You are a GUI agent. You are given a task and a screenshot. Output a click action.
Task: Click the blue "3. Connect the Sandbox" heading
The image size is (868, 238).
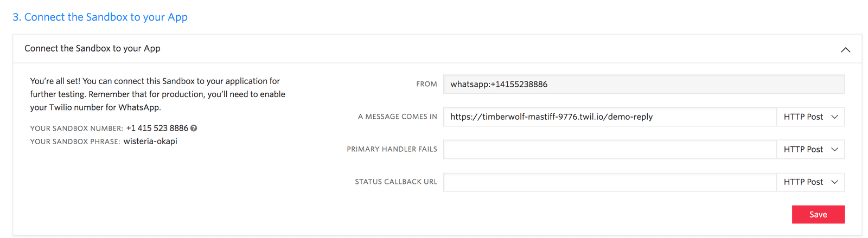[x=100, y=17]
